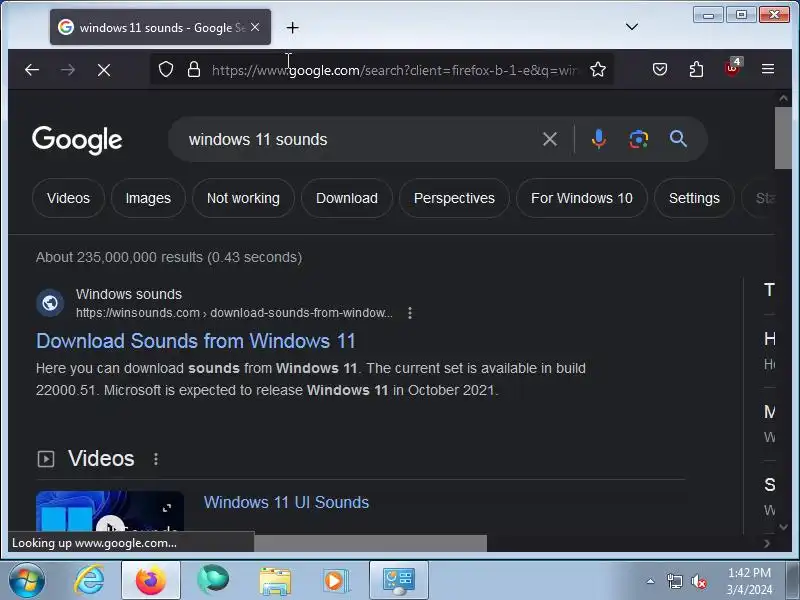The height and width of the screenshot is (600, 800).
Task: Open options dots beside winsounds.com result
Action: coord(410,313)
